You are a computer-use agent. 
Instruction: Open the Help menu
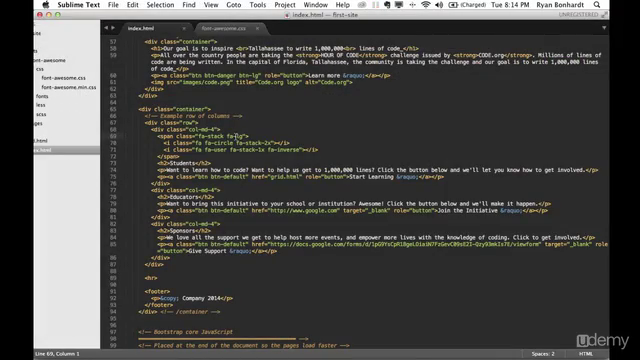pos(342,5)
